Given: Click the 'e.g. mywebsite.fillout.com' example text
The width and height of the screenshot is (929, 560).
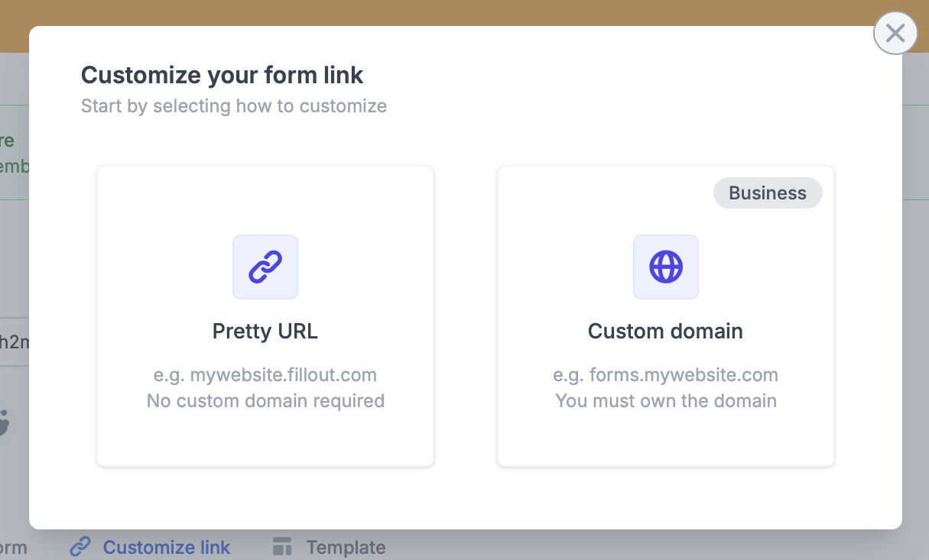Looking at the screenshot, I should (265, 374).
